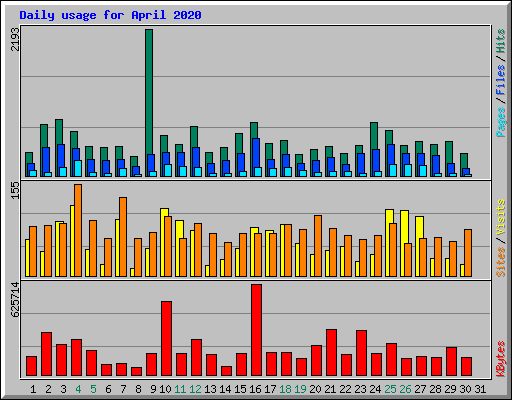Click weekend day 25 on the x-axis

tap(390, 389)
